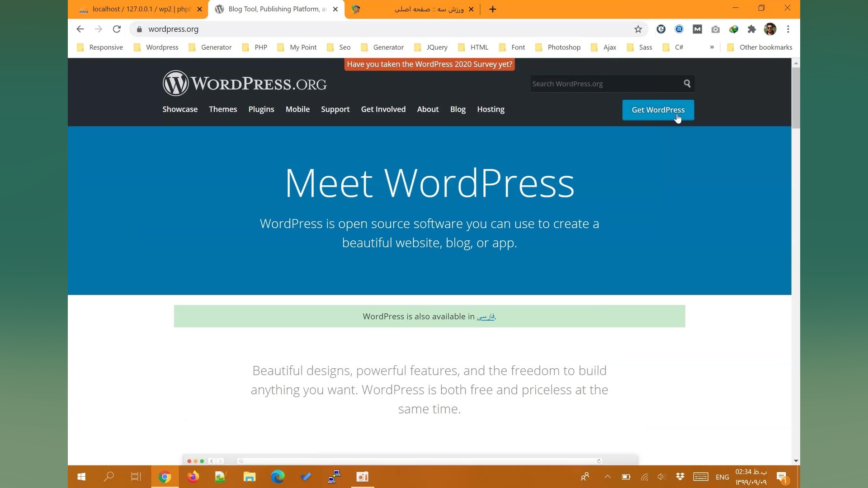Open the Other bookmarks folder
Screen dimensions: 868x488
(x=759, y=47)
